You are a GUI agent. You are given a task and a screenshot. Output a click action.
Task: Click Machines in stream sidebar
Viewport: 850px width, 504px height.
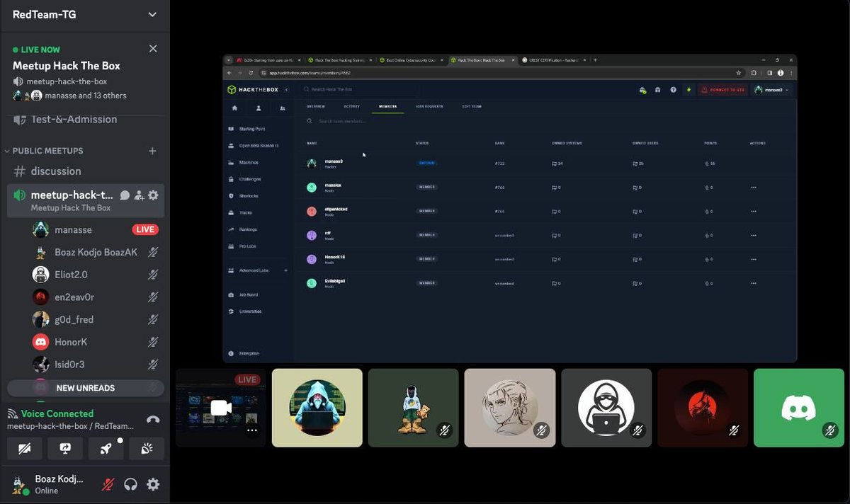[x=249, y=162]
